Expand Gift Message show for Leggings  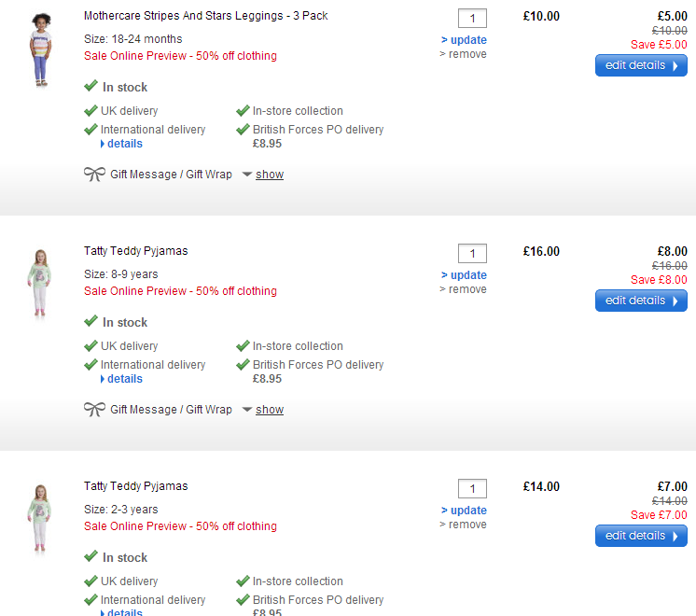pyautogui.click(x=270, y=175)
